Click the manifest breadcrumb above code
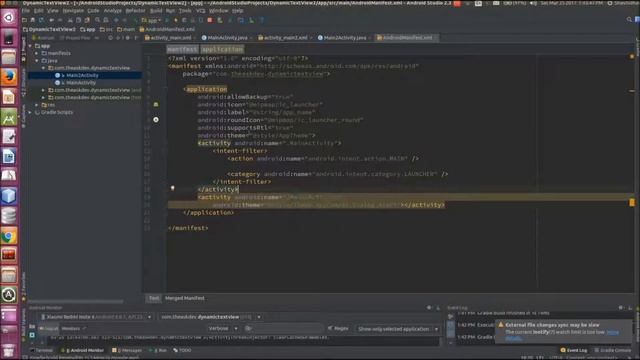640x360 pixels. (182, 49)
